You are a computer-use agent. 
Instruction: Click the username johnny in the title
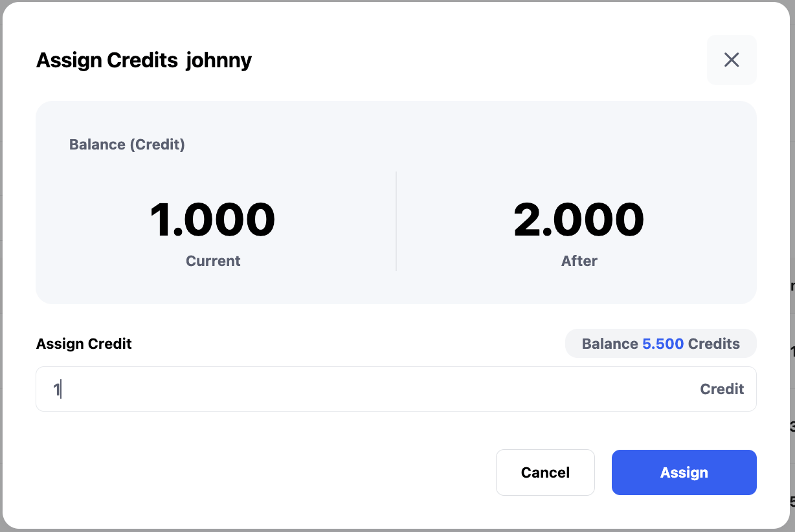point(219,60)
